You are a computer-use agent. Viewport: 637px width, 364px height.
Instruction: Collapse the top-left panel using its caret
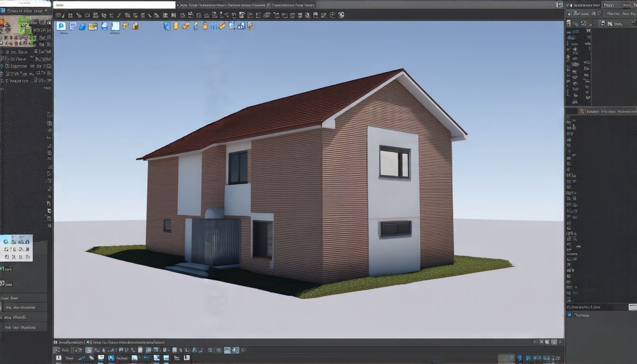coord(46,10)
